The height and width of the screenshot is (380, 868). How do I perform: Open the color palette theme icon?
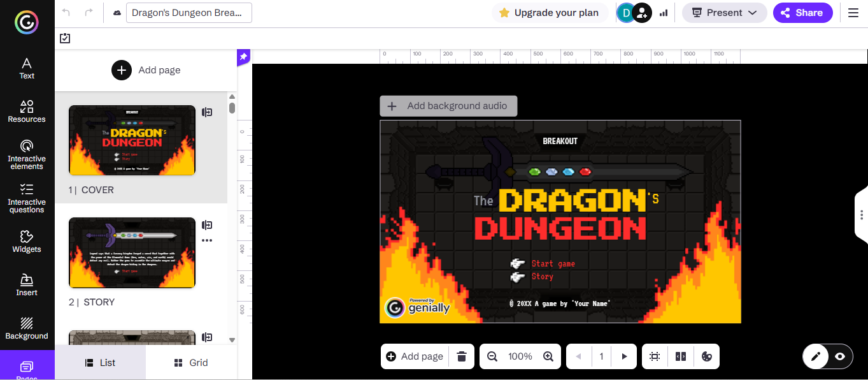(706, 356)
